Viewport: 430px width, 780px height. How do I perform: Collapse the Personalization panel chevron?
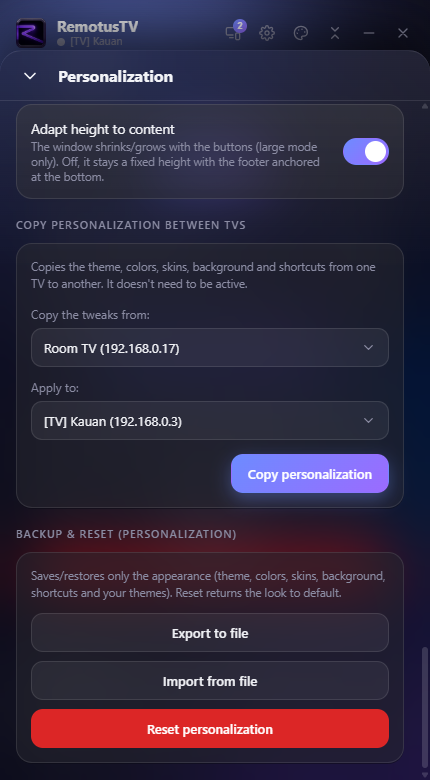(30, 76)
